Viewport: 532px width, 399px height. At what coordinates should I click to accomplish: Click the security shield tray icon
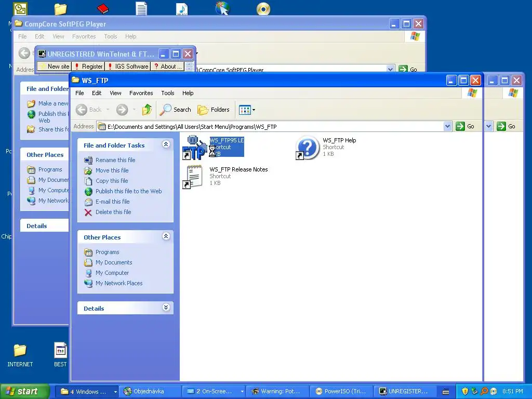point(465,392)
